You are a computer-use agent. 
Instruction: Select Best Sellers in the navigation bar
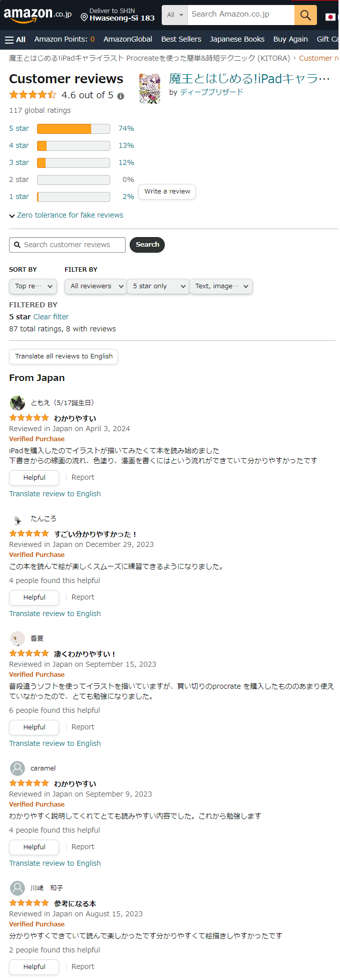pos(181,39)
